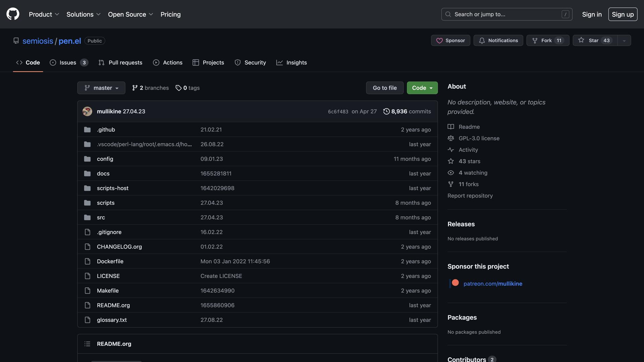Click the Sponsor heart button
Viewport: 644px width, 362px height.
pyautogui.click(x=450, y=41)
